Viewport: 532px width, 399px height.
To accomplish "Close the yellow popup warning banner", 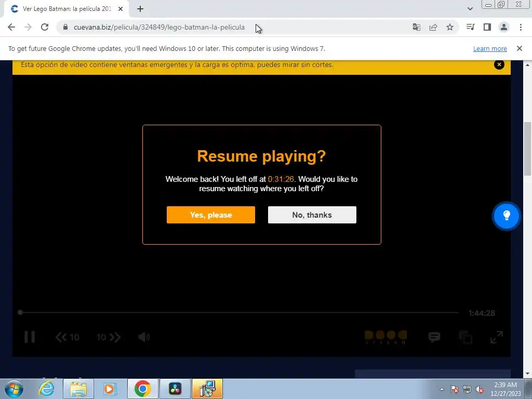I will pyautogui.click(x=499, y=64).
